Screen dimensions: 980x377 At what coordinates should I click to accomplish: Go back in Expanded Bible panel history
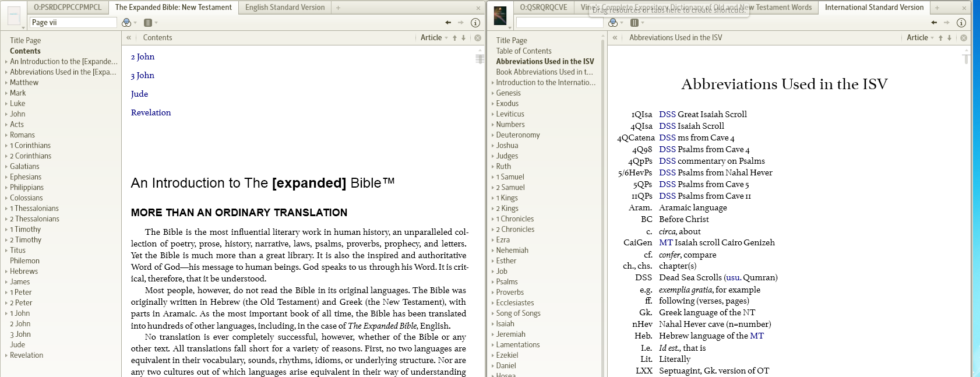point(448,23)
